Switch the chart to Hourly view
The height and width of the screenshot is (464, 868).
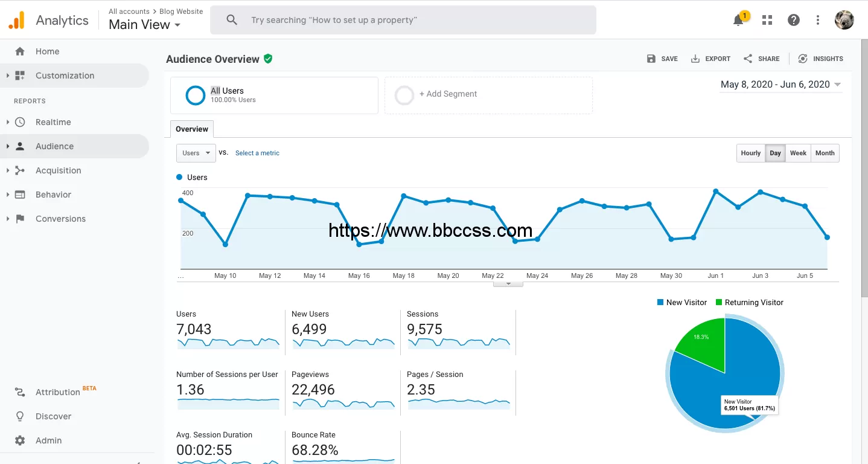click(750, 153)
